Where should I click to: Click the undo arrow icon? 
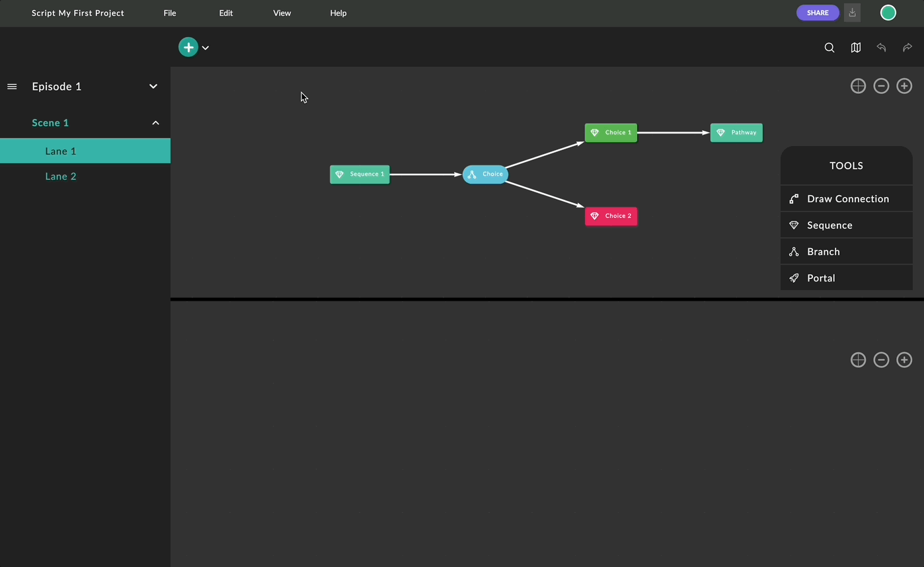coord(881,48)
